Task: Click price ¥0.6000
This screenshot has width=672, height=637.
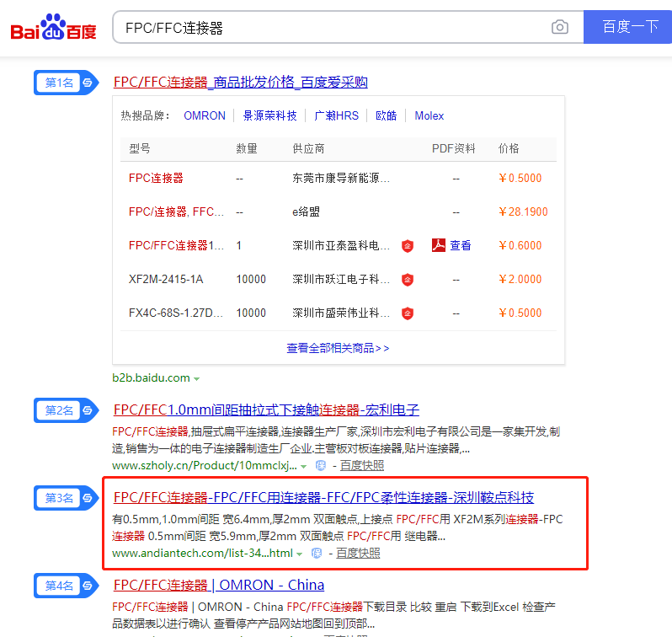Action: [520, 245]
